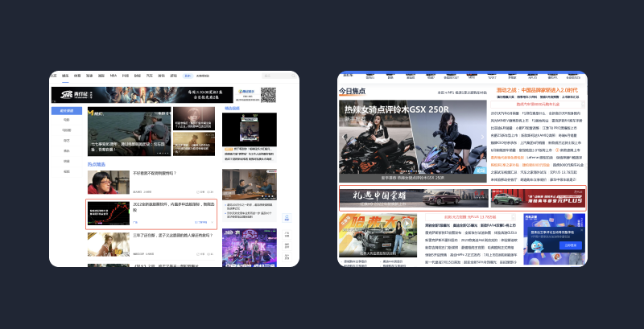Open the 礼遇中国荣耀 banner ad
Viewport: 644px width, 329px height.
click(x=414, y=198)
